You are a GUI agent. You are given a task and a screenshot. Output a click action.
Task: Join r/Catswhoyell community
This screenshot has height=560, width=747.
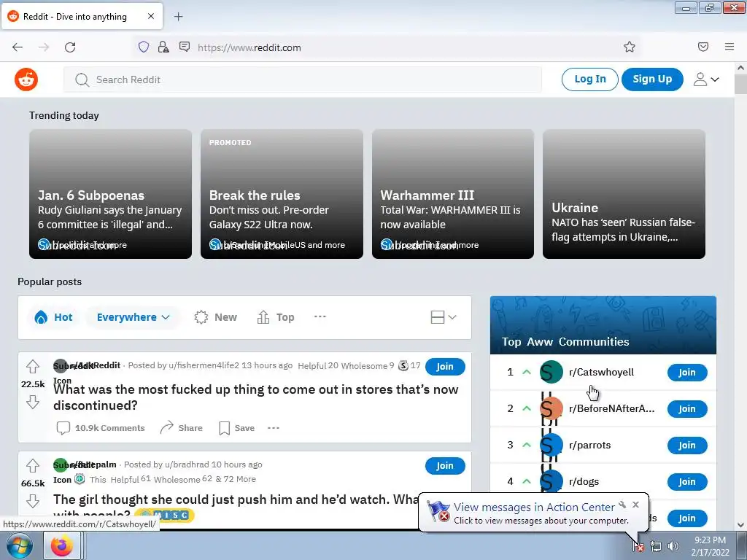click(x=687, y=373)
